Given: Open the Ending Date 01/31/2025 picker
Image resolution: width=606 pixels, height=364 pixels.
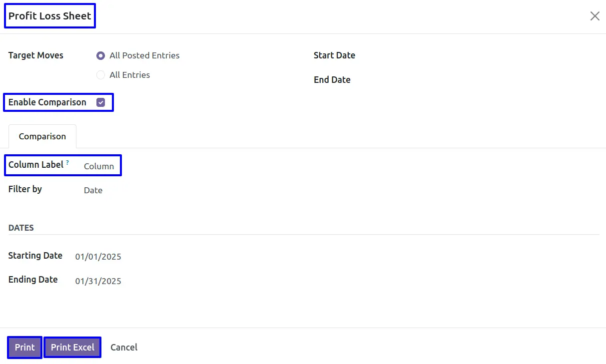Looking at the screenshot, I should tap(98, 281).
